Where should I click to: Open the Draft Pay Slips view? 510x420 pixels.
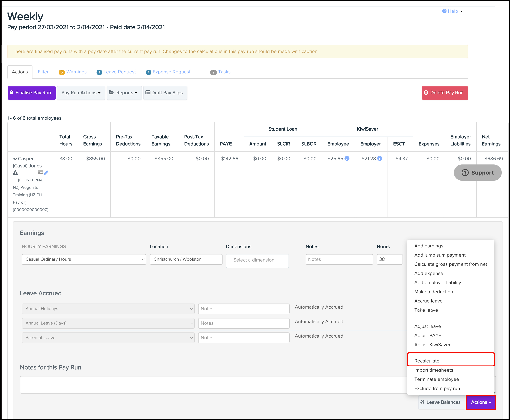165,93
